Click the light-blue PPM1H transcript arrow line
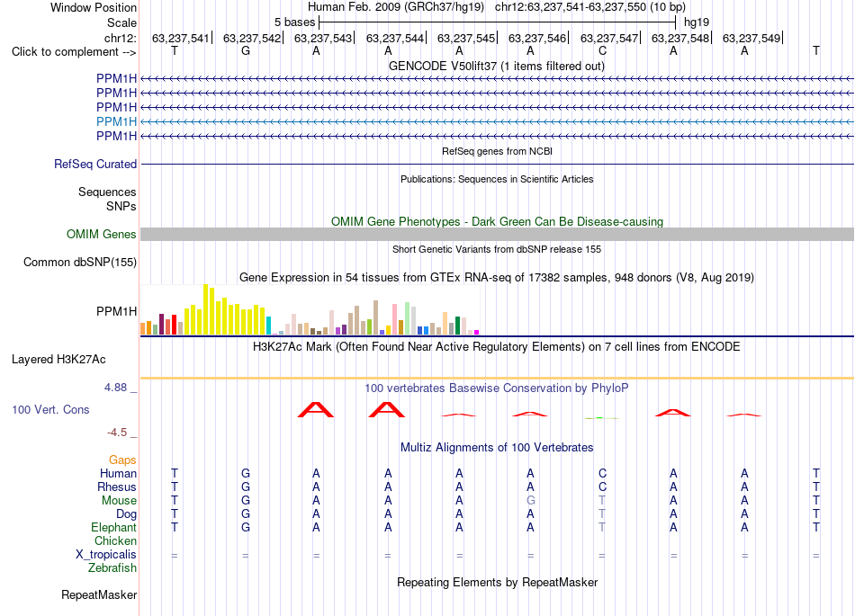This screenshot has width=855, height=616. pos(497,121)
